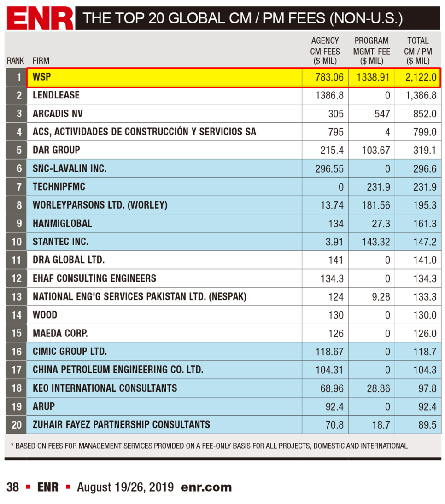445x504 pixels.
Task: Select KEO INTERNATIONAL CONSULTANTS firm name
Action: pos(105,388)
